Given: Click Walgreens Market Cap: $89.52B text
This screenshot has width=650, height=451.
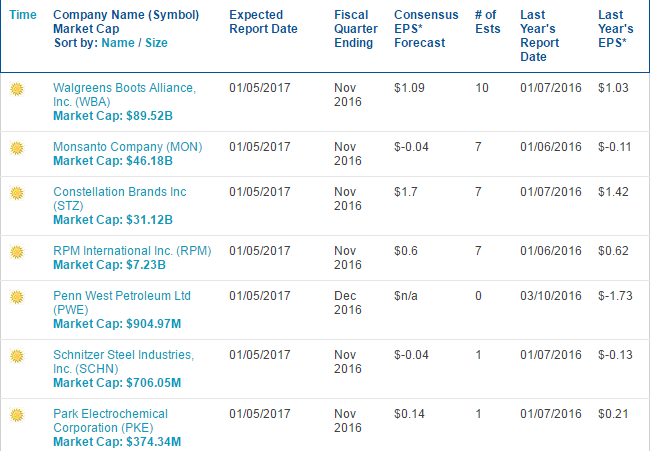Looking at the screenshot, I should coord(113,116).
